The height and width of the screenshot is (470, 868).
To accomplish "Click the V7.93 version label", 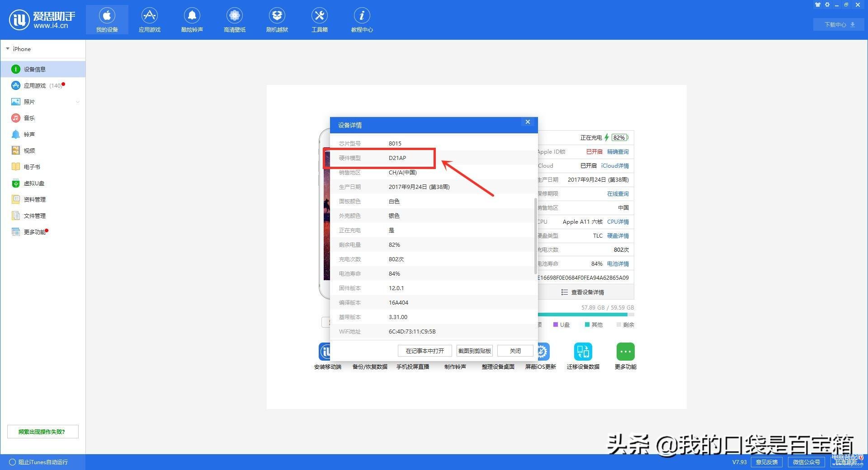I will 739,462.
